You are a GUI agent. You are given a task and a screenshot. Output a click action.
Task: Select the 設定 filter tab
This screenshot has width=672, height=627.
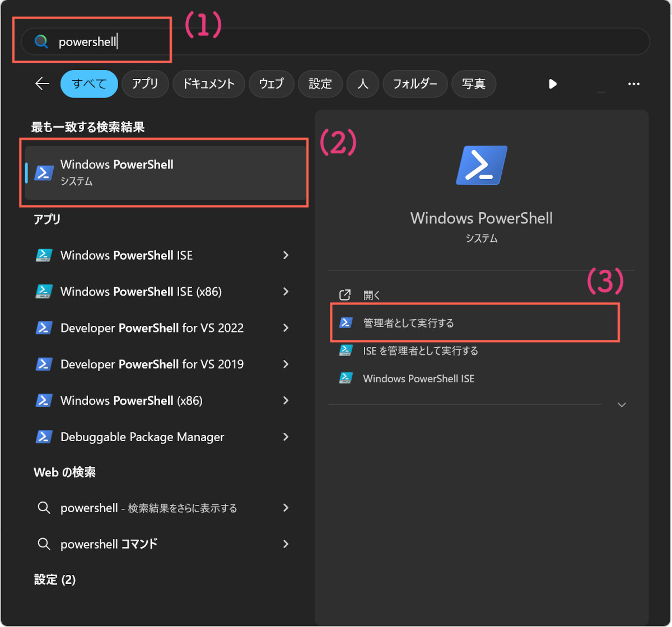pyautogui.click(x=320, y=84)
